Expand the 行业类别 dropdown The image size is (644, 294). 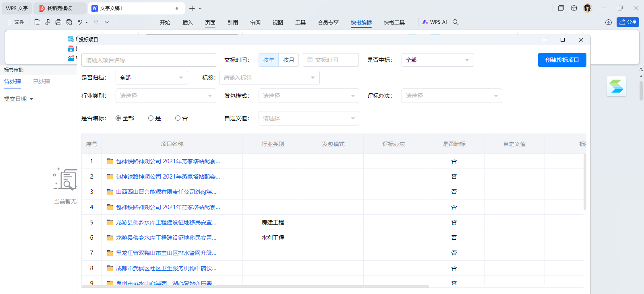(x=166, y=96)
